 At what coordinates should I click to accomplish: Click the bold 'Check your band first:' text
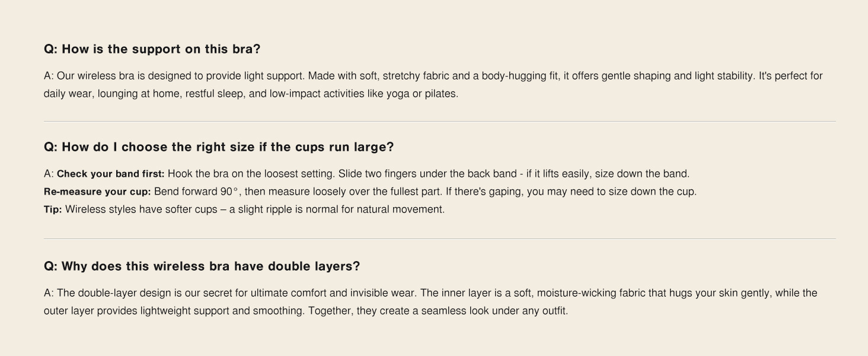point(111,174)
